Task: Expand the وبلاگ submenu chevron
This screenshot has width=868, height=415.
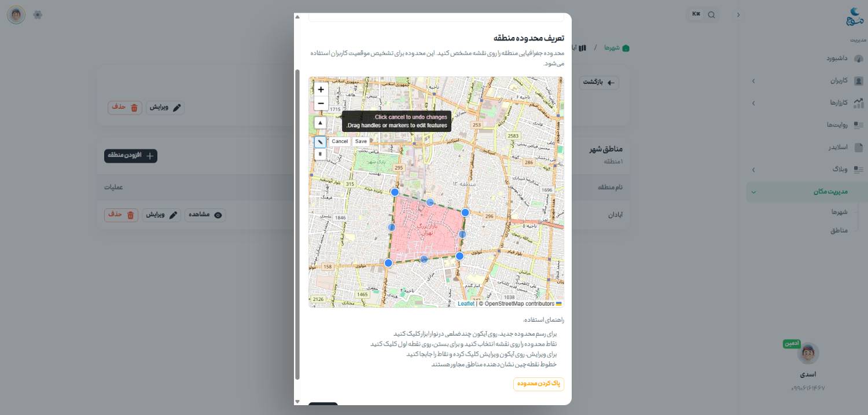Action: pos(753,170)
